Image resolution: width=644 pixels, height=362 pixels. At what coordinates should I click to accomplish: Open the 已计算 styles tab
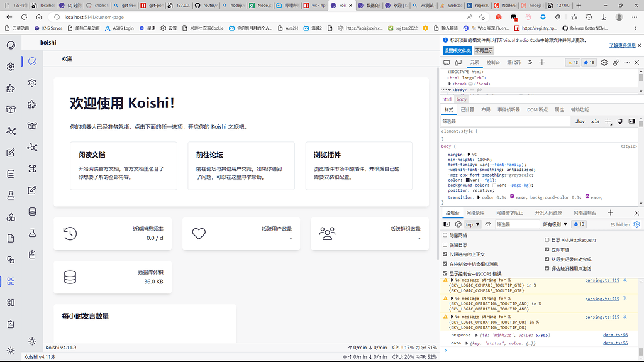(x=467, y=109)
